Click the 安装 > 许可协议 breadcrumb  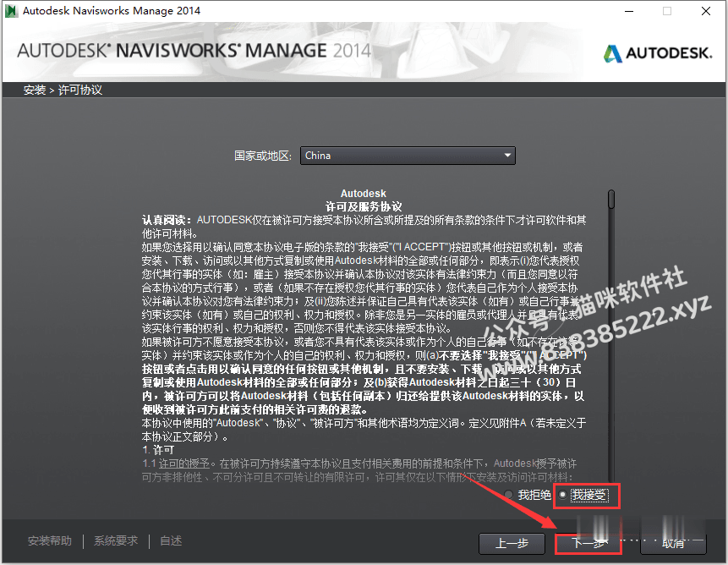[63, 90]
